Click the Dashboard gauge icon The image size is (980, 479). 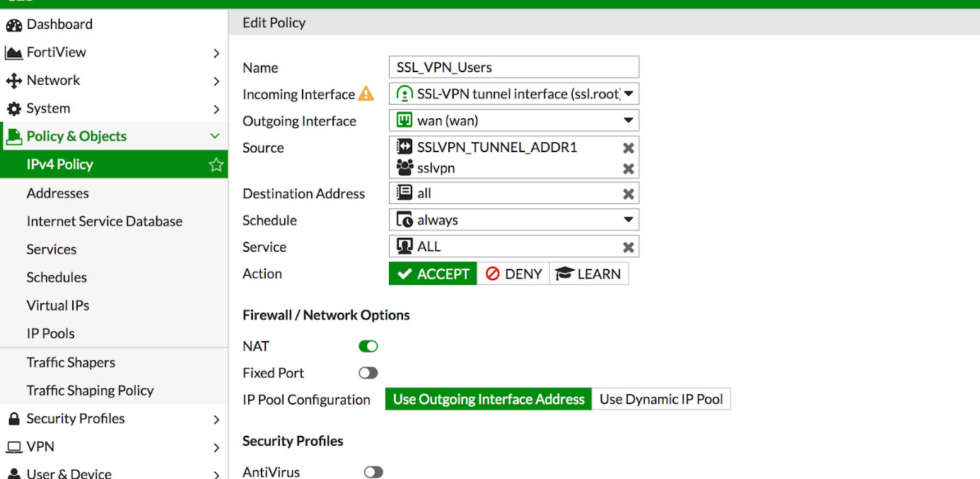tap(13, 25)
